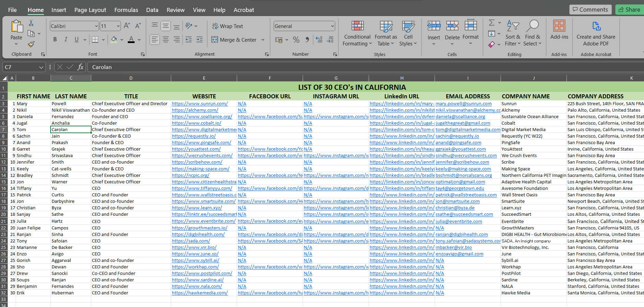
Task: Select cell containing Huberman
Action: (x=71, y=293)
